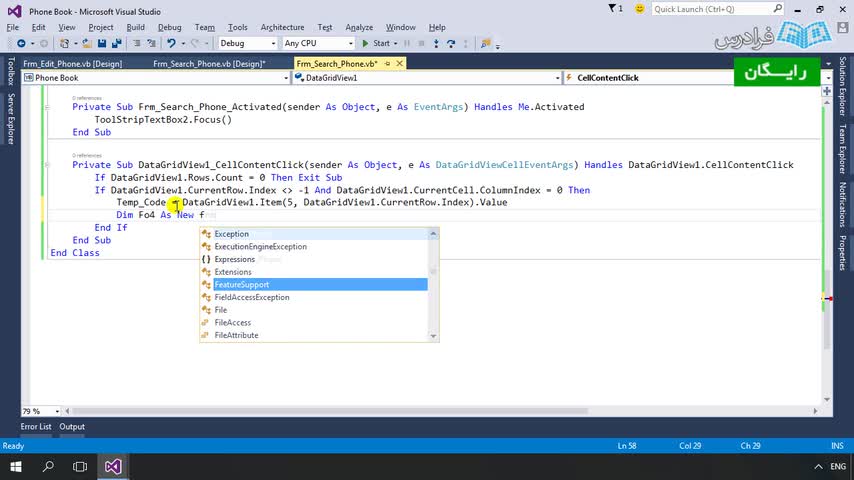Click the Visual Studio taskbar icon
Image resolution: width=854 pixels, height=480 pixels.
point(113,466)
